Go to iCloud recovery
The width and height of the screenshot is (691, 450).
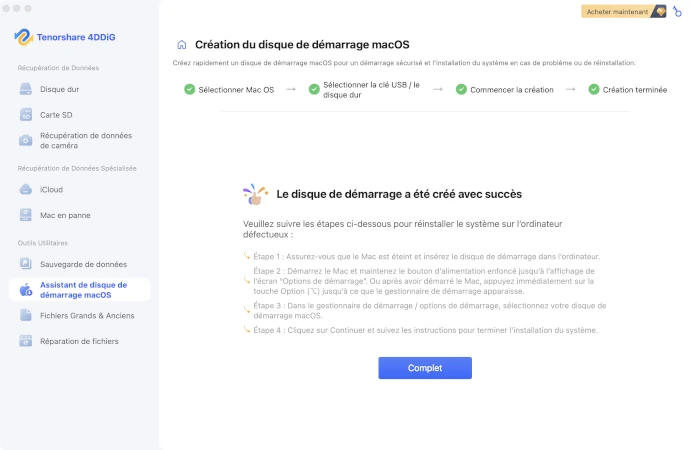[x=79, y=190]
